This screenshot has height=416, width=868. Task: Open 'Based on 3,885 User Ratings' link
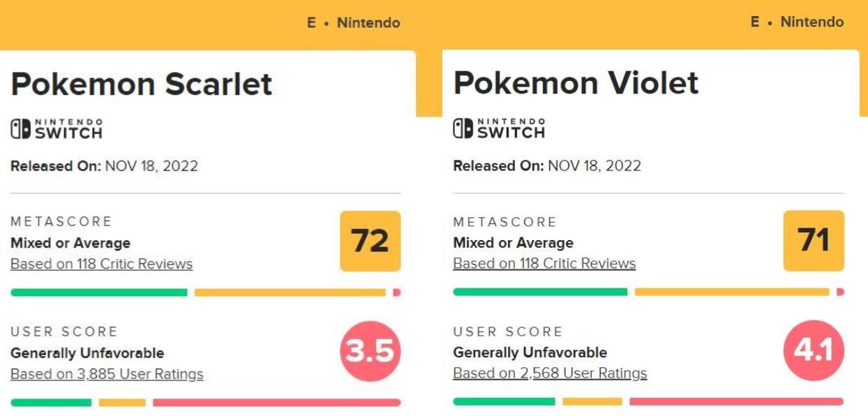(107, 374)
